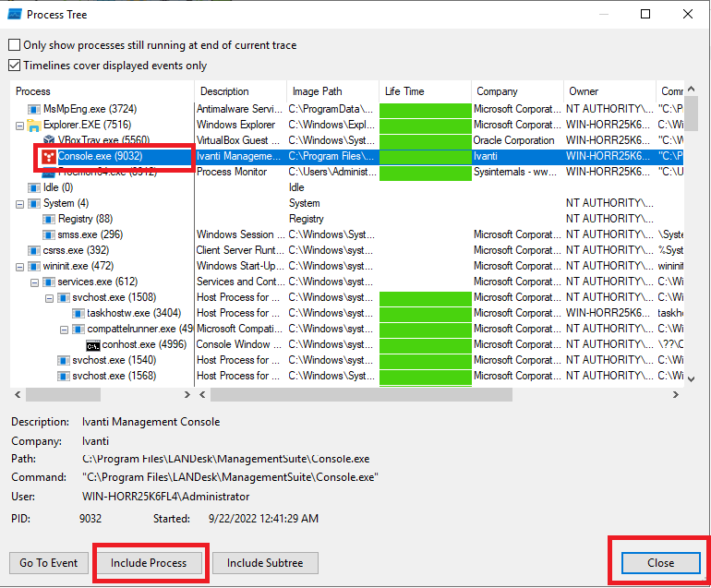
Task: Click the Include Process button
Action: [149, 562]
